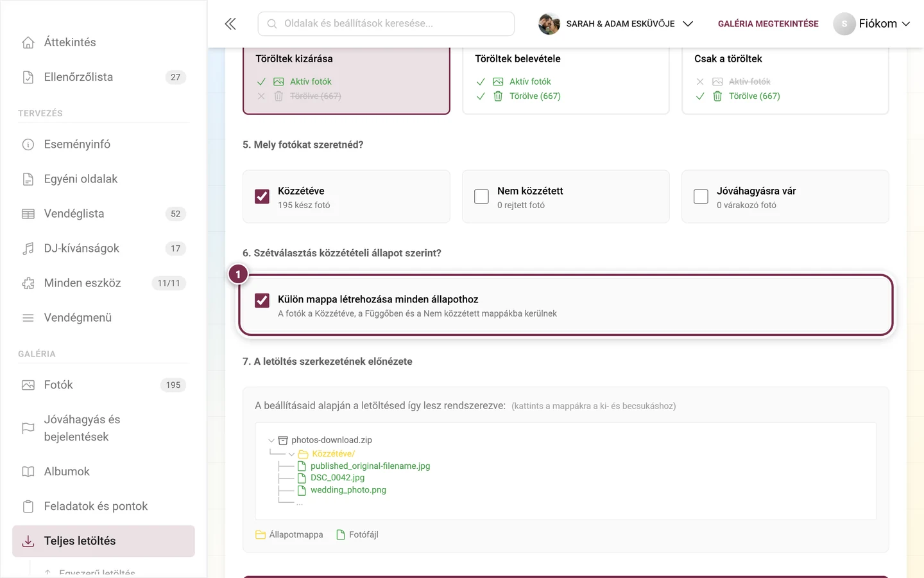Collapse the Közzétéve/ folder chevron
This screenshot has height=578, width=924.
(x=292, y=454)
